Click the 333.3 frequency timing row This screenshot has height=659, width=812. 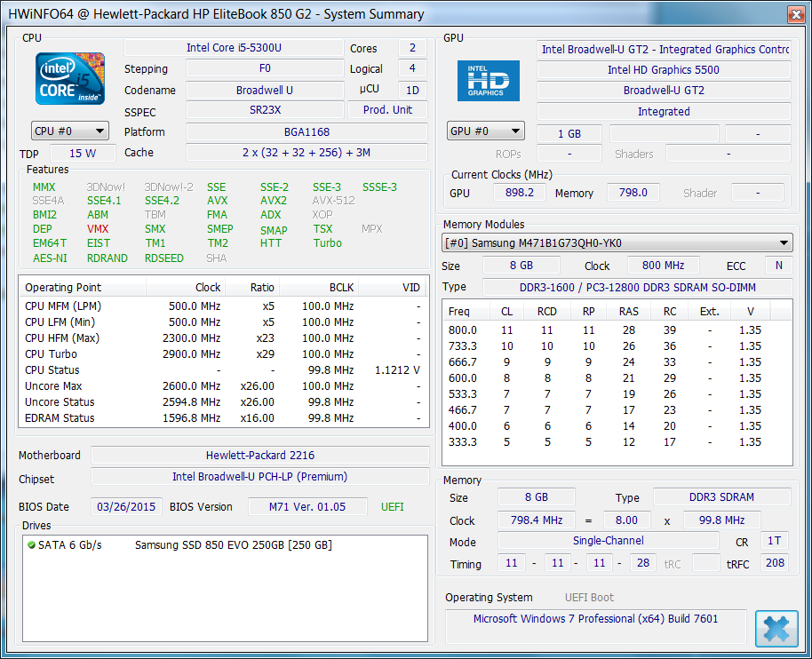point(617,442)
